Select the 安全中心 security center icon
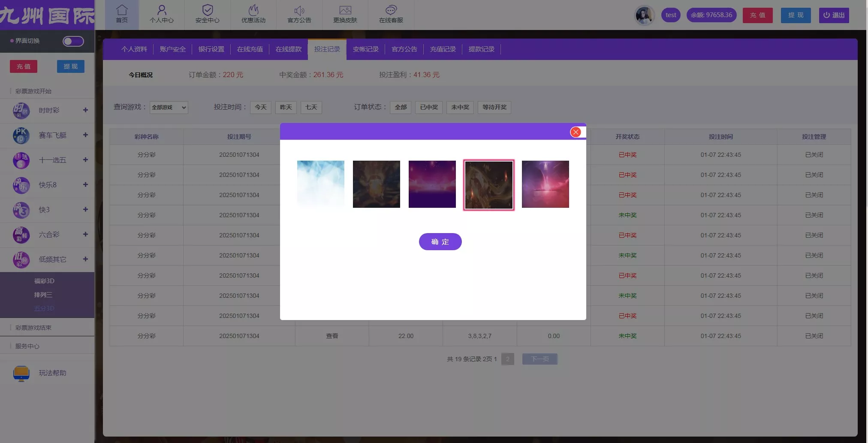 click(x=207, y=14)
